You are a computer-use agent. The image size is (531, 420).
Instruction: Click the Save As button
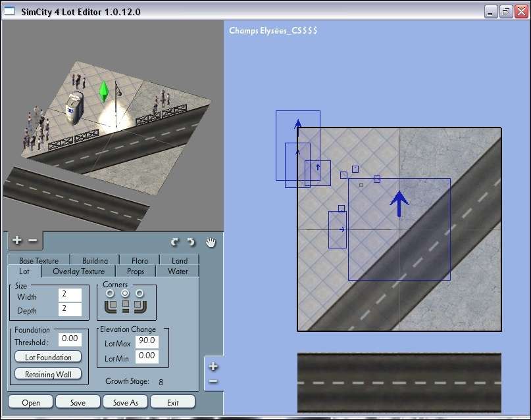point(125,402)
